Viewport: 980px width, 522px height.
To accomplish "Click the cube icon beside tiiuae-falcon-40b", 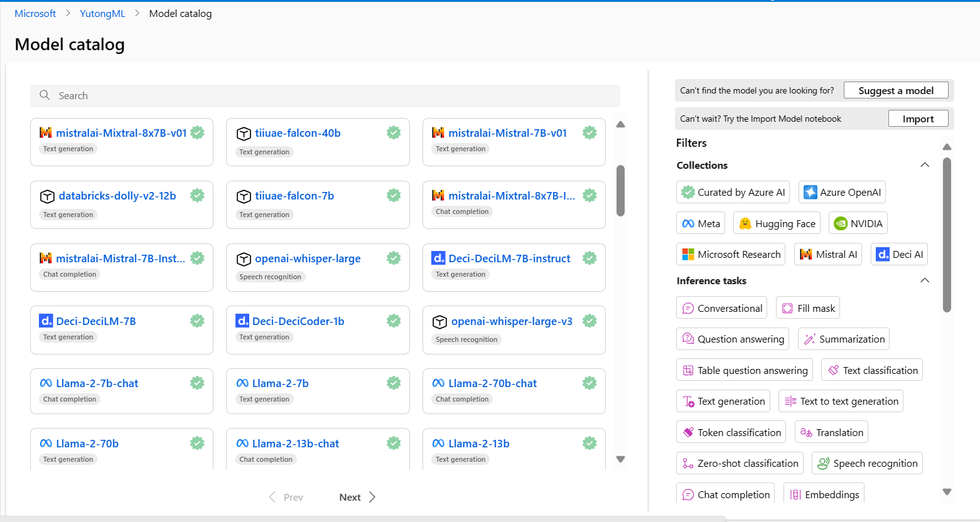I will click(244, 134).
